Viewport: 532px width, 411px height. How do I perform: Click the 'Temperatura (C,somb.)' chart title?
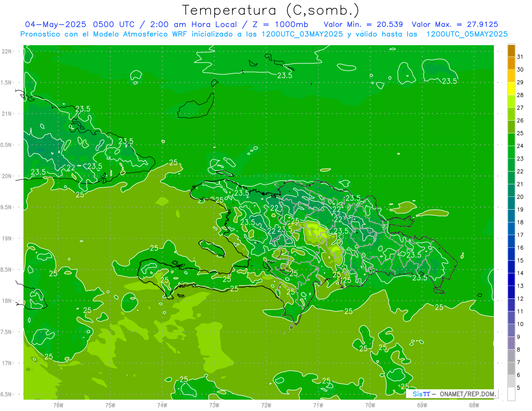pyautogui.click(x=270, y=10)
